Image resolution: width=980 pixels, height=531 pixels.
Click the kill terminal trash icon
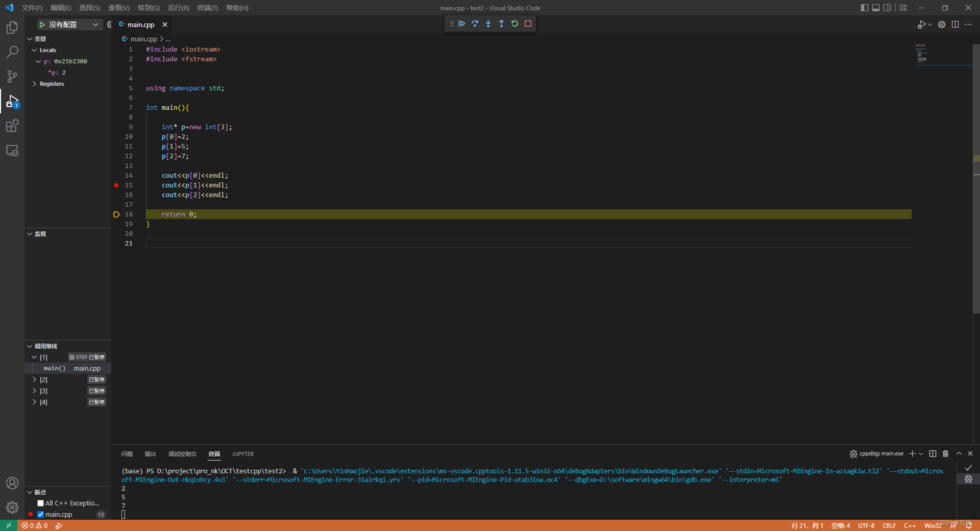(945, 453)
